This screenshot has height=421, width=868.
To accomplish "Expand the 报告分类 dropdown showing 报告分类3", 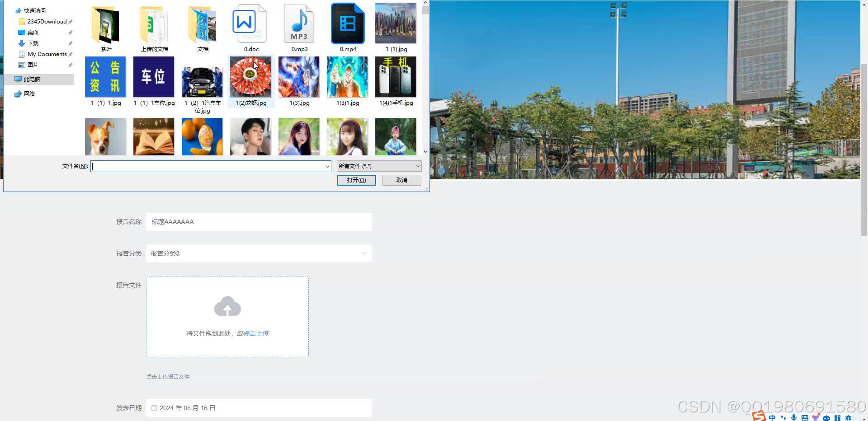I will [259, 253].
